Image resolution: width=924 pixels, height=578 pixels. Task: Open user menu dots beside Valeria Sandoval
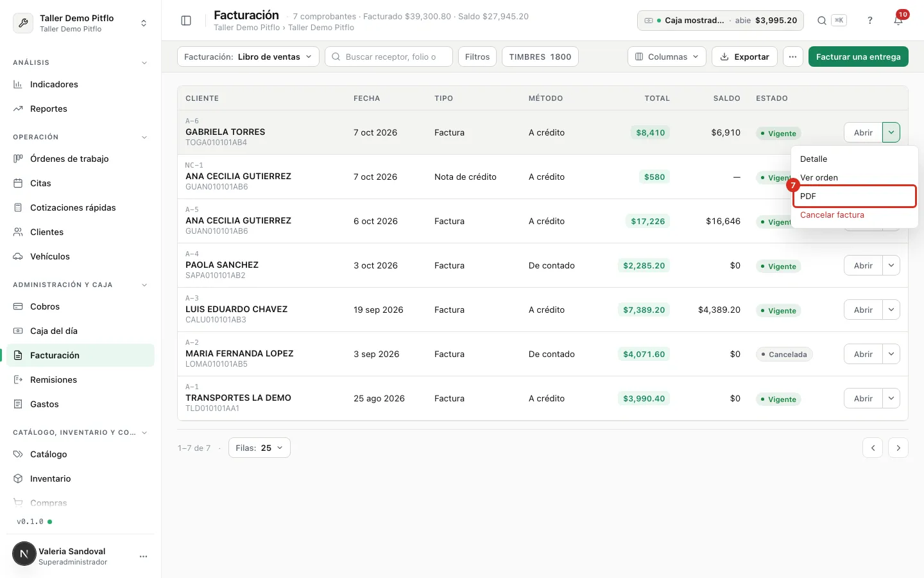coord(143,556)
